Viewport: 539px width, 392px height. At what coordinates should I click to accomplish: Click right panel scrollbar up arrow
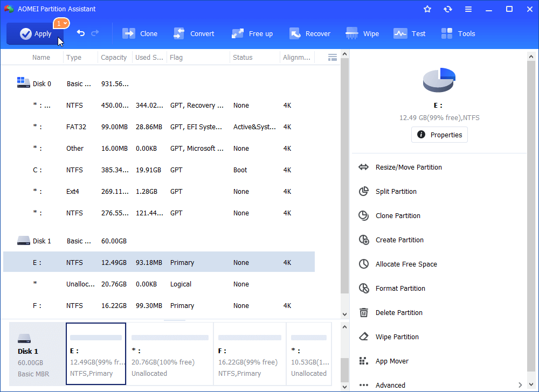tap(531, 57)
